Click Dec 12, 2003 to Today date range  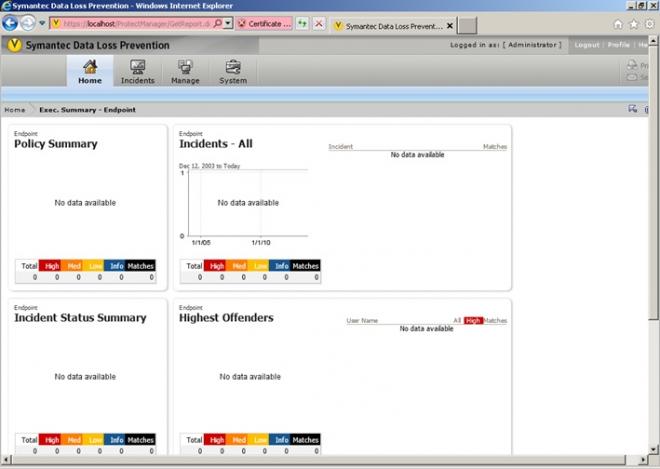coord(209,166)
